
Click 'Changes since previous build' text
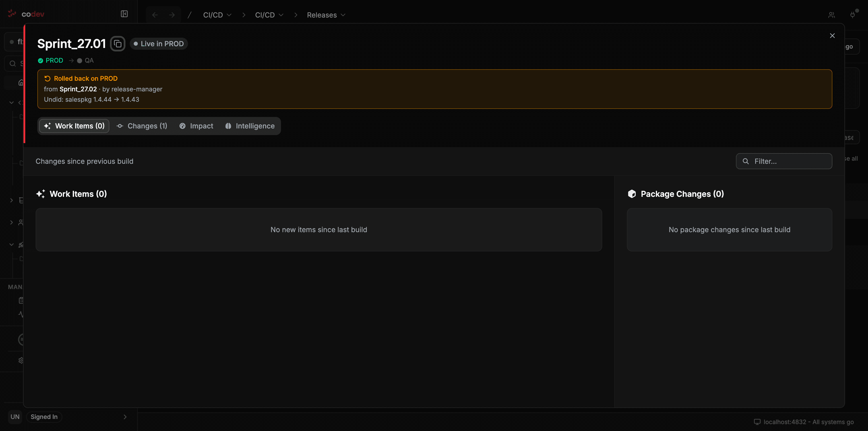tap(85, 161)
